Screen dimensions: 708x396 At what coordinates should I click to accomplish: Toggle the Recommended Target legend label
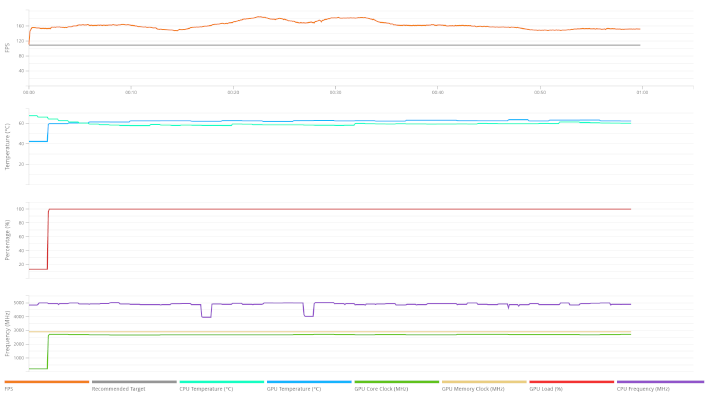pyautogui.click(x=118, y=389)
